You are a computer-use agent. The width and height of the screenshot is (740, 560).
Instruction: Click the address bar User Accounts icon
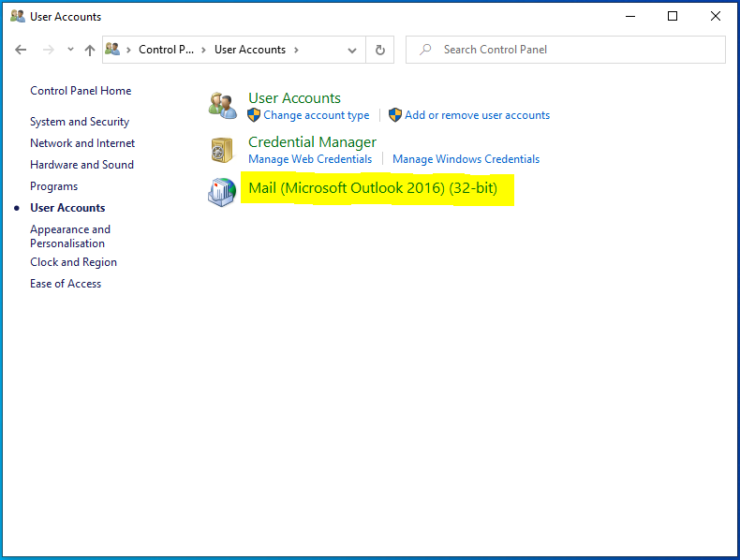112,49
